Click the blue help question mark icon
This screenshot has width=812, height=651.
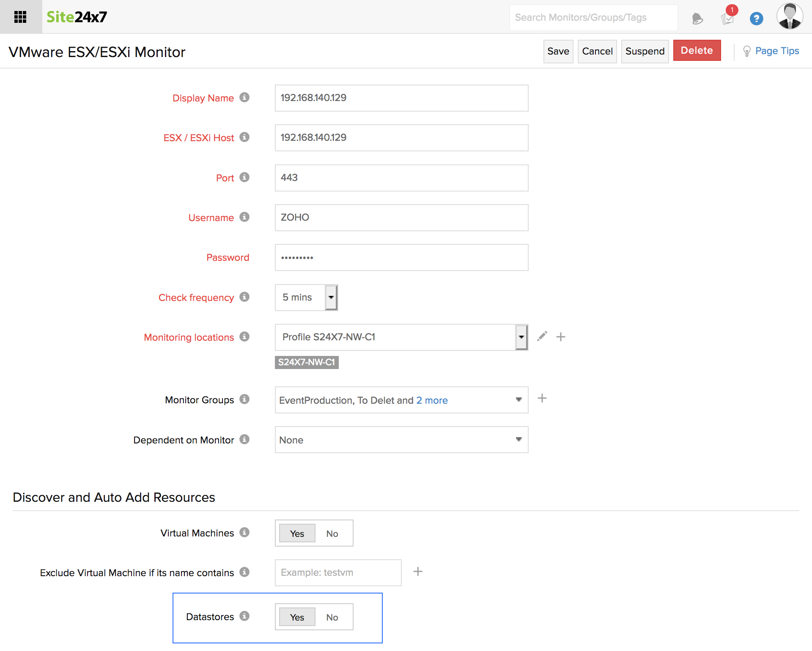coord(756,19)
